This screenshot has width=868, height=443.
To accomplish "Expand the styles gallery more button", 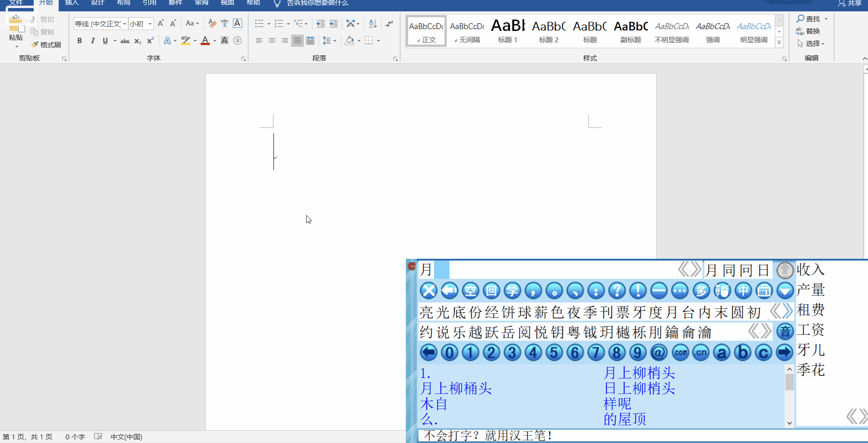I will [x=779, y=43].
